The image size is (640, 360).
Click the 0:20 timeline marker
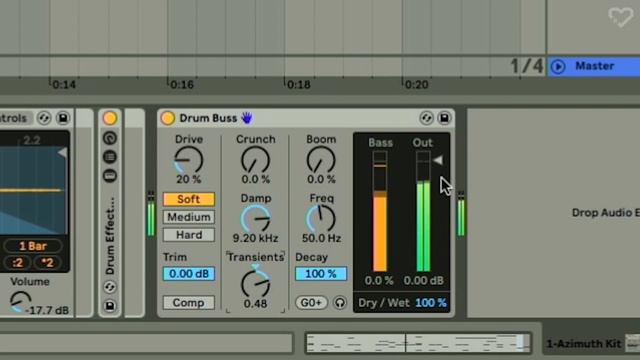tap(416, 84)
